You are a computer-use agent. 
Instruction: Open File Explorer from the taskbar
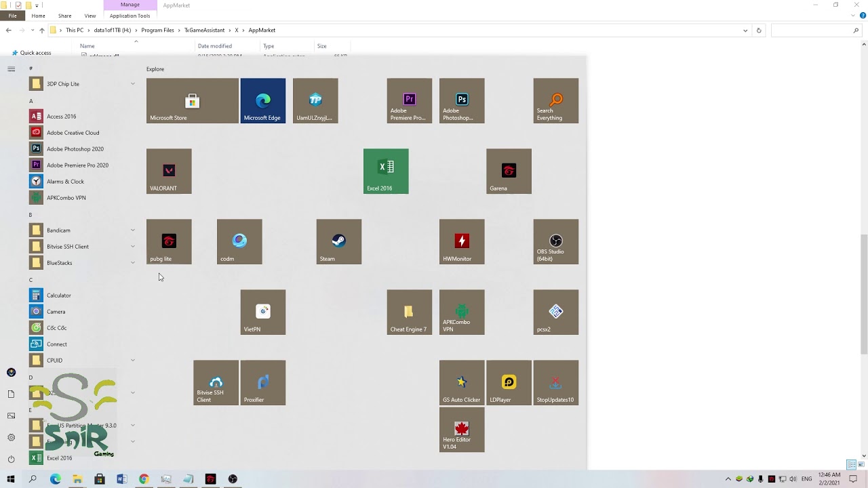click(x=77, y=479)
